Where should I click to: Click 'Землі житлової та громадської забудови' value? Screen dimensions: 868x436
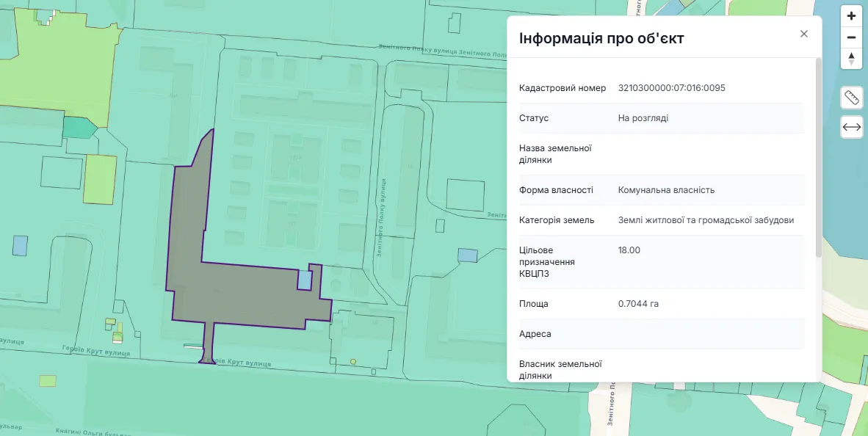tap(706, 220)
